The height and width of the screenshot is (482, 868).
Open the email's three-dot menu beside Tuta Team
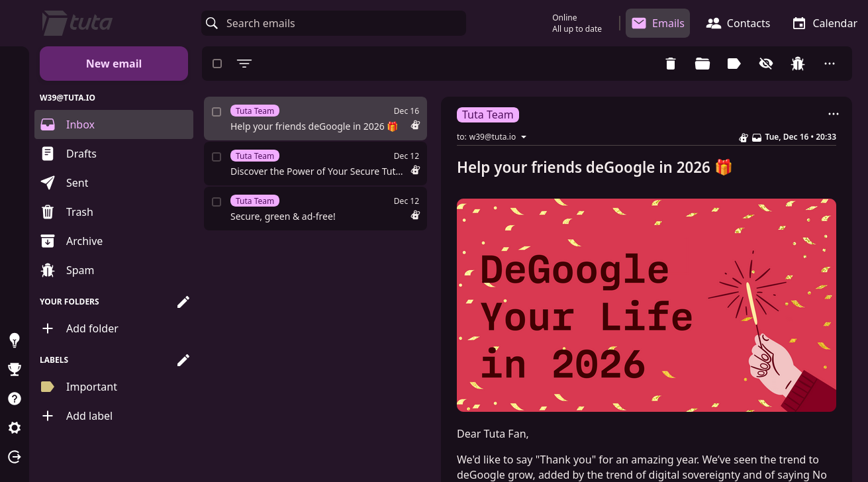point(834,114)
